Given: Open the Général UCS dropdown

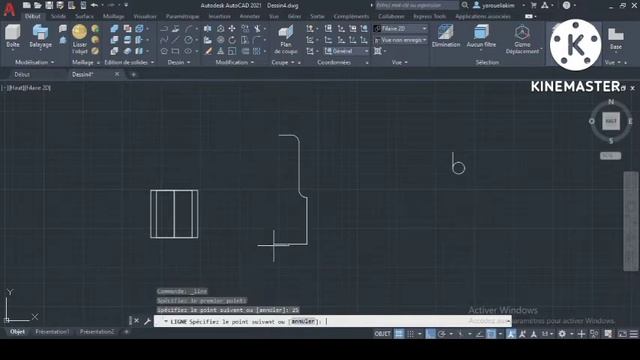Looking at the screenshot, I should coord(347,51).
